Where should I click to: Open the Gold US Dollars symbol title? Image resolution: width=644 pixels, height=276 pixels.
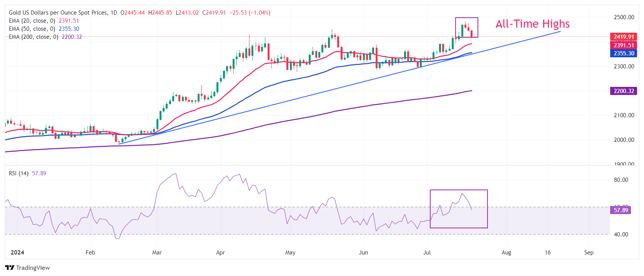coord(58,13)
